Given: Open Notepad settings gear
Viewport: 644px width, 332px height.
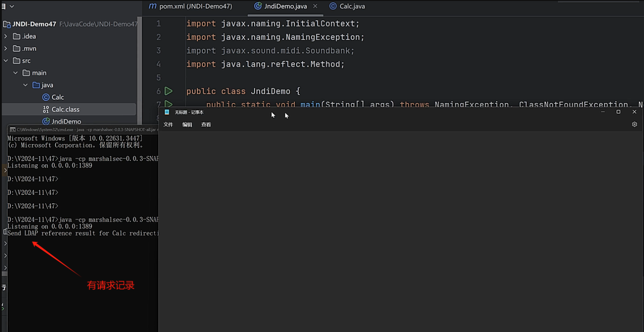Looking at the screenshot, I should point(634,124).
